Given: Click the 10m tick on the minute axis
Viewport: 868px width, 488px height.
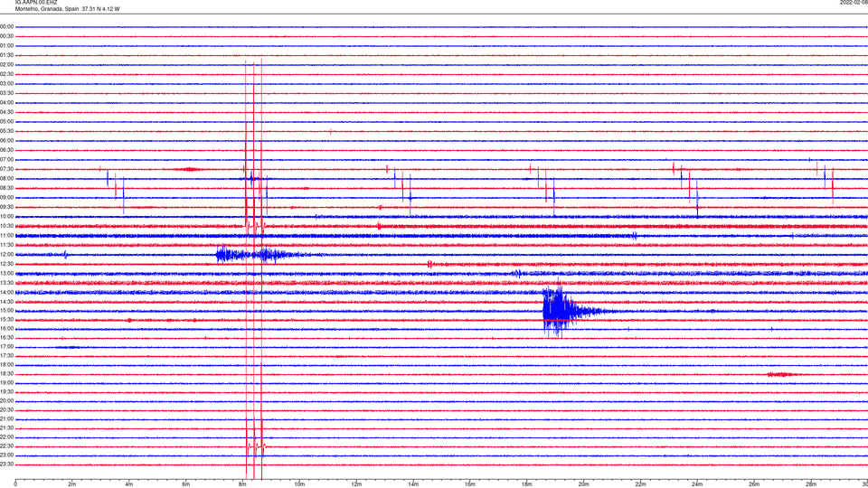Looking at the screenshot, I should pos(299,484).
